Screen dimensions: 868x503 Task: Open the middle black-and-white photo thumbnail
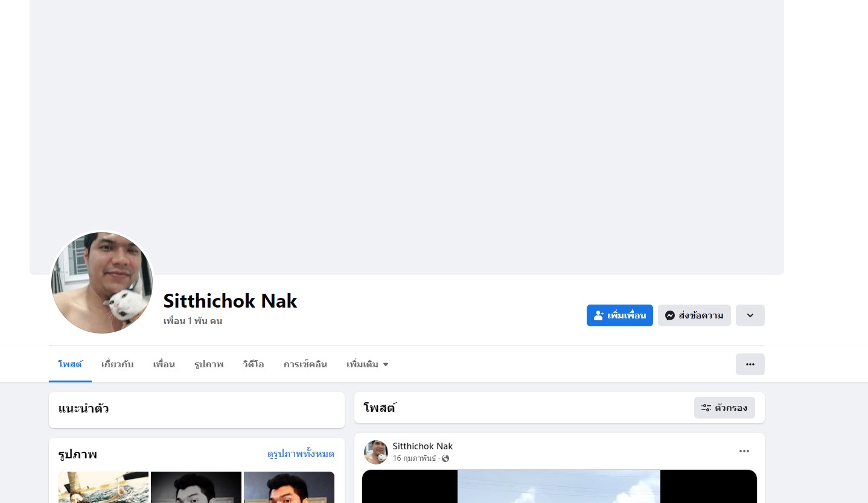pos(196,487)
